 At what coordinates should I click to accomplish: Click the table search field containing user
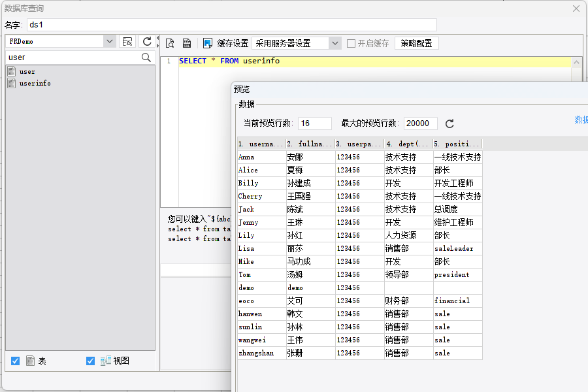point(74,57)
